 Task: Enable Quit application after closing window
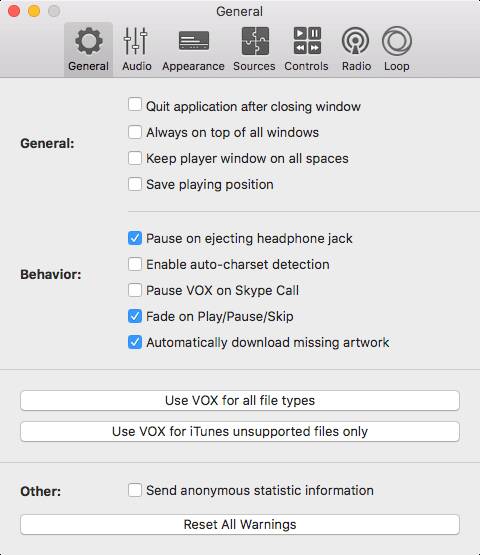pos(135,105)
